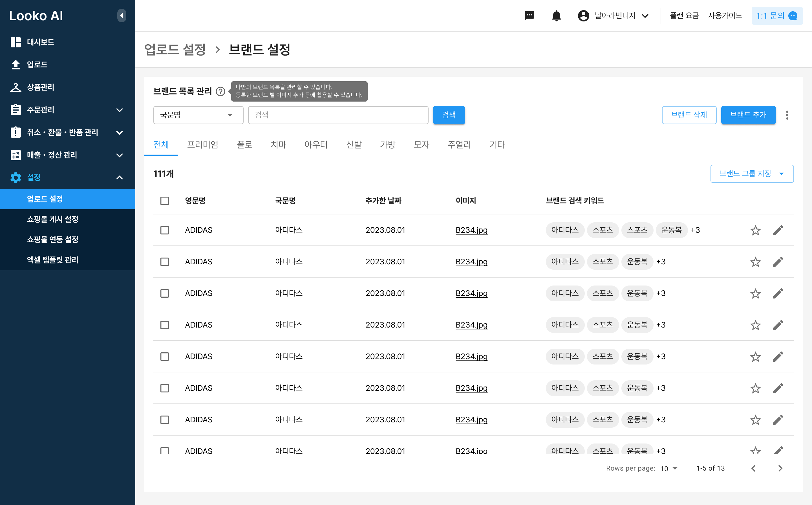Select the third ADIDAS row checkbox
812x505 pixels.
pyautogui.click(x=165, y=293)
